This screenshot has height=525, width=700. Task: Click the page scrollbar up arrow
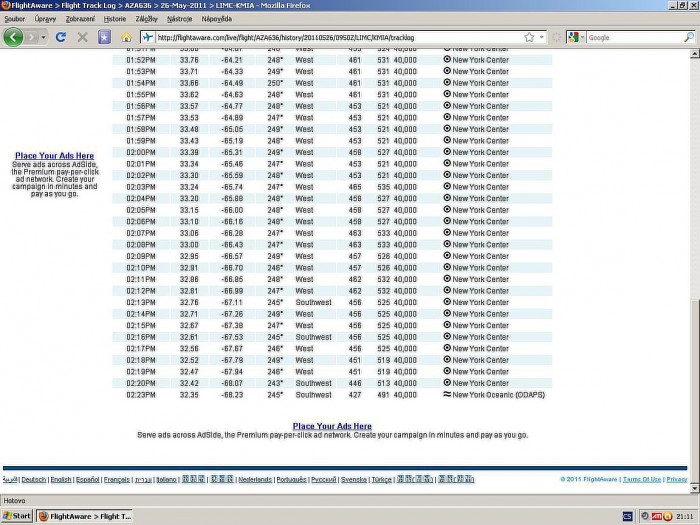tap(695, 54)
